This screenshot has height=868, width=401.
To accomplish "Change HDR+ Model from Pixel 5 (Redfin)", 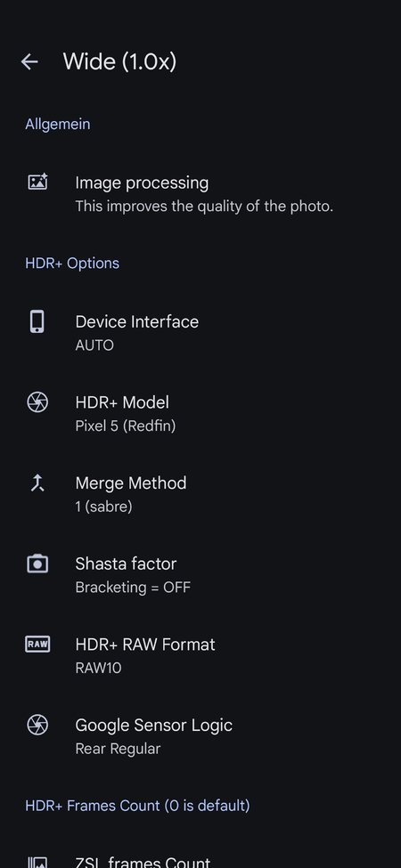I will click(x=200, y=413).
